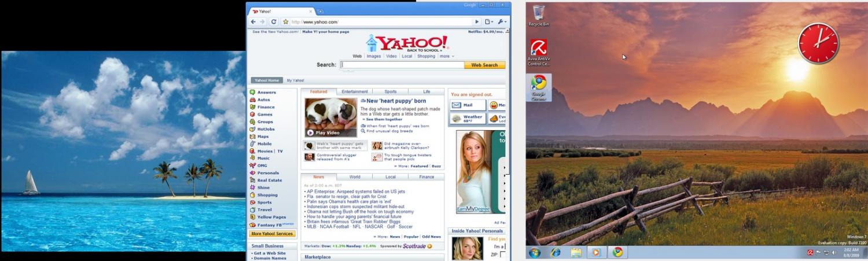Click the Get a Web Site link

(x=270, y=253)
